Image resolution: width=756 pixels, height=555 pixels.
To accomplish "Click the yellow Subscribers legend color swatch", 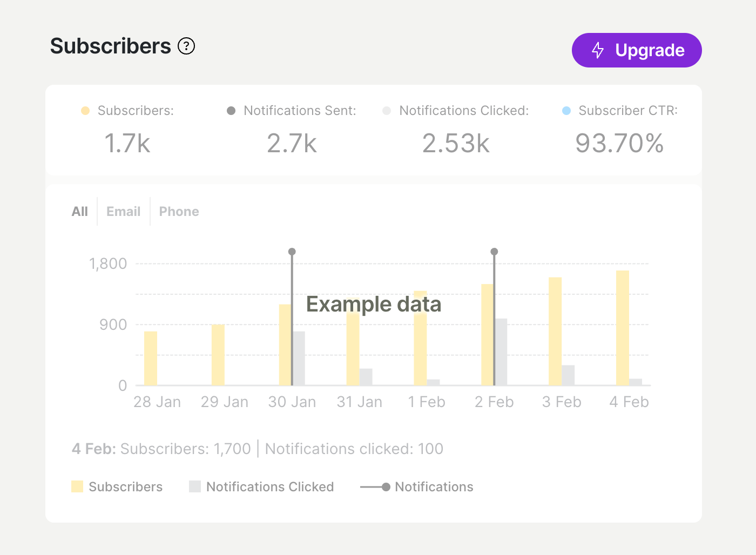I will pos(78,486).
